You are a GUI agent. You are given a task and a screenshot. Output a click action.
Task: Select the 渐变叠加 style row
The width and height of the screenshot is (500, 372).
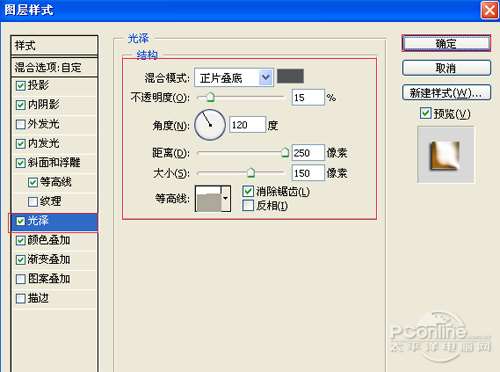tap(54, 260)
